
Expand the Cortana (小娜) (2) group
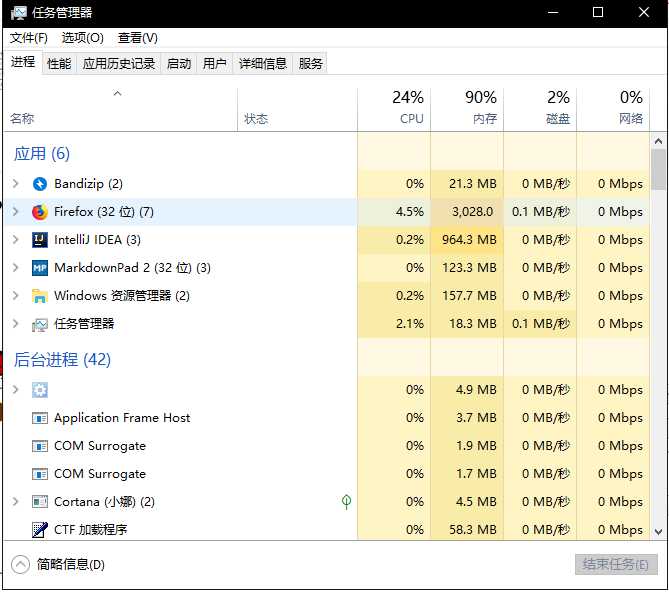tap(16, 502)
